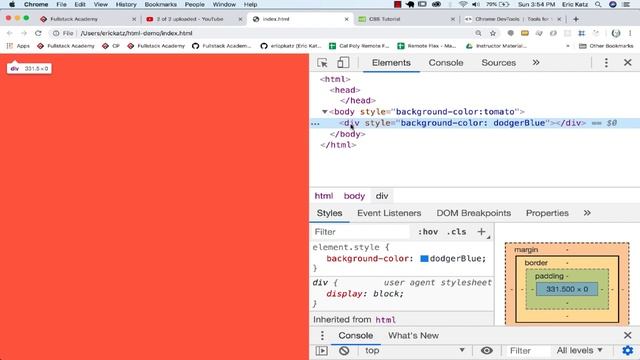
Task: Toggle the .cls class editor button
Action: (456, 232)
